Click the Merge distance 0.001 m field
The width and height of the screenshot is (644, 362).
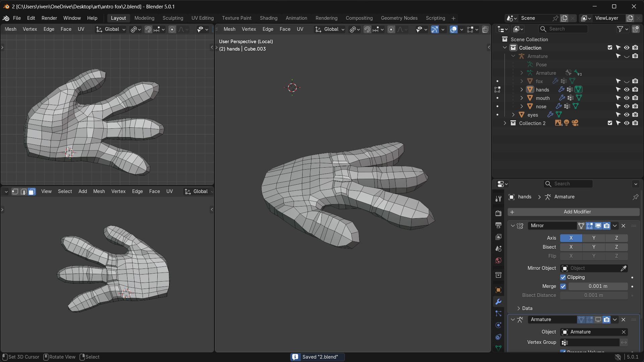tap(598, 286)
